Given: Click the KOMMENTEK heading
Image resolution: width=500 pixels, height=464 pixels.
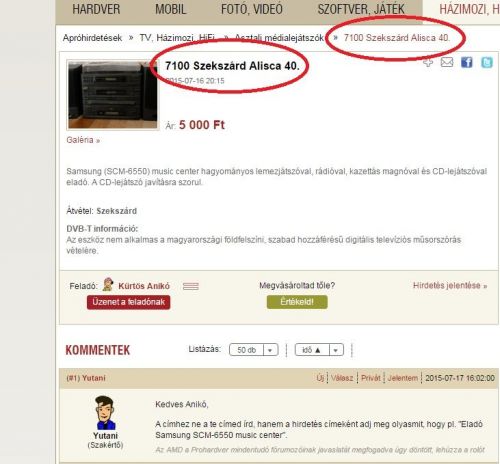Looking at the screenshot, I should click(x=98, y=350).
